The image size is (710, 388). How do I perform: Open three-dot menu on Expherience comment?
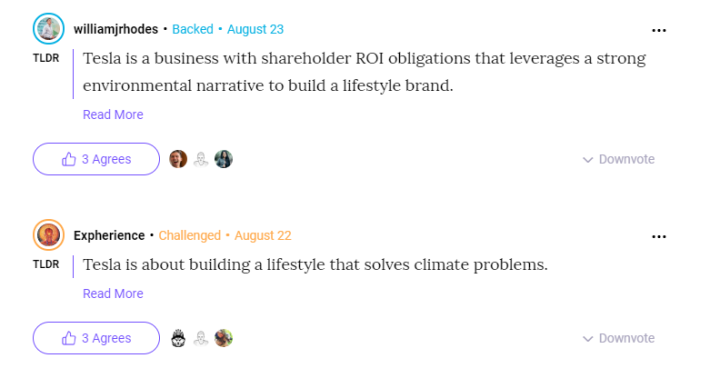[x=659, y=236]
